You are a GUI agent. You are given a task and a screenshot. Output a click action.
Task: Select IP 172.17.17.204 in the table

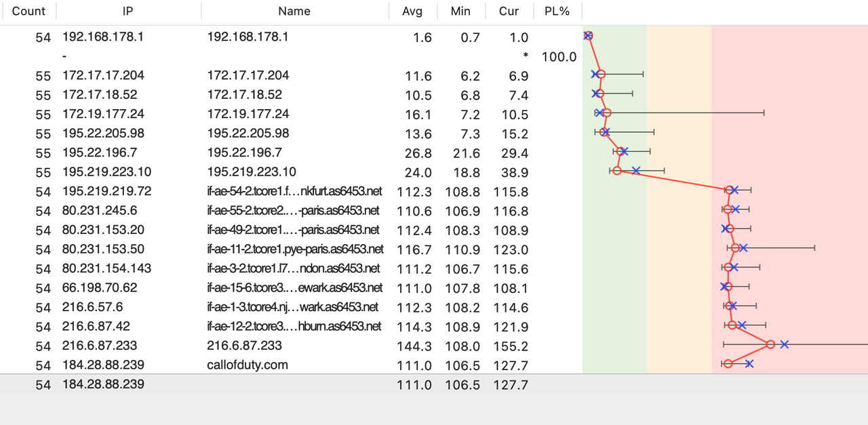tap(103, 75)
